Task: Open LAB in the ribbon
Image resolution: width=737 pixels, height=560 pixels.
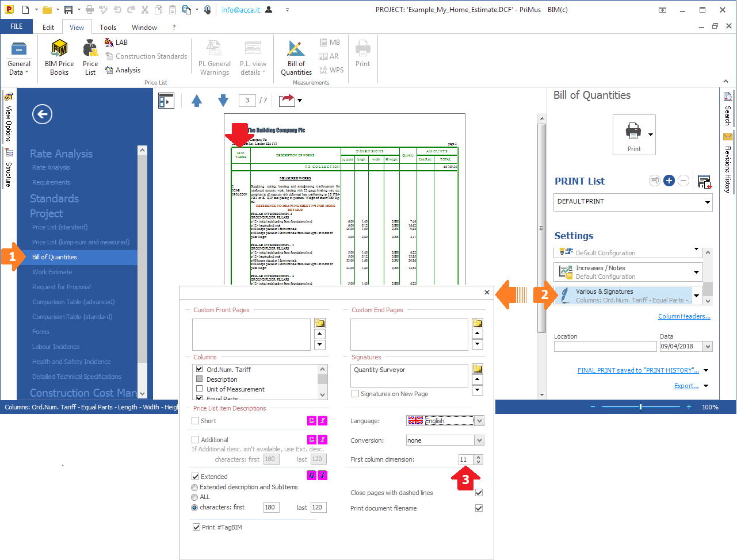Action: click(116, 43)
